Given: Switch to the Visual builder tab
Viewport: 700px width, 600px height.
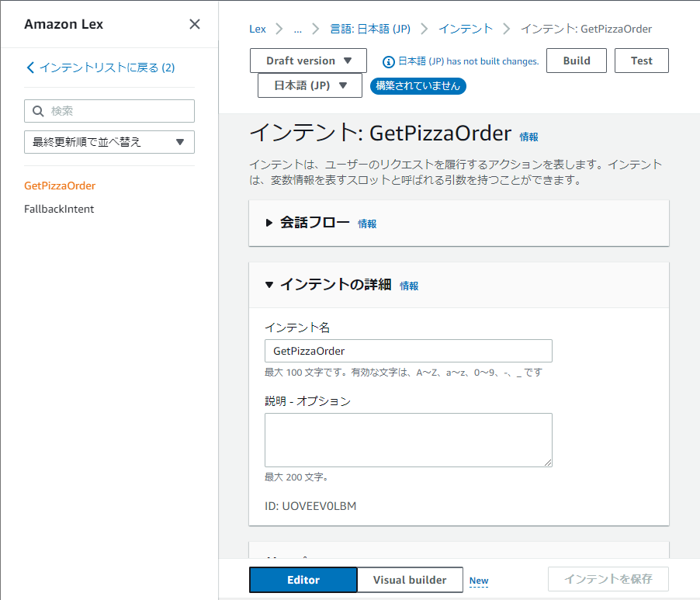Looking at the screenshot, I should 410,580.
